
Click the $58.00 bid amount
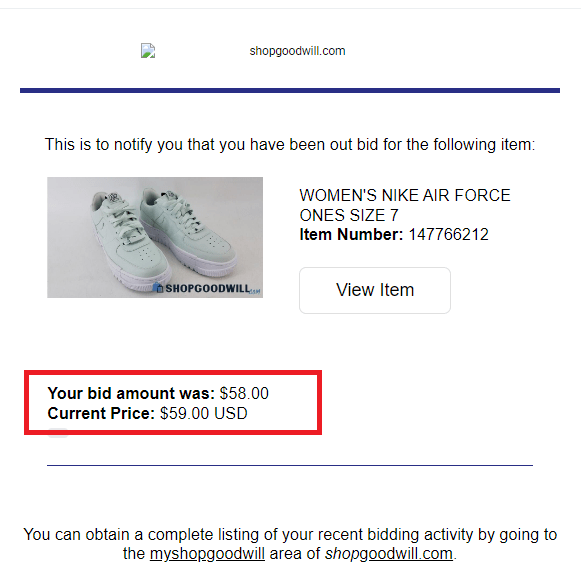(x=244, y=393)
